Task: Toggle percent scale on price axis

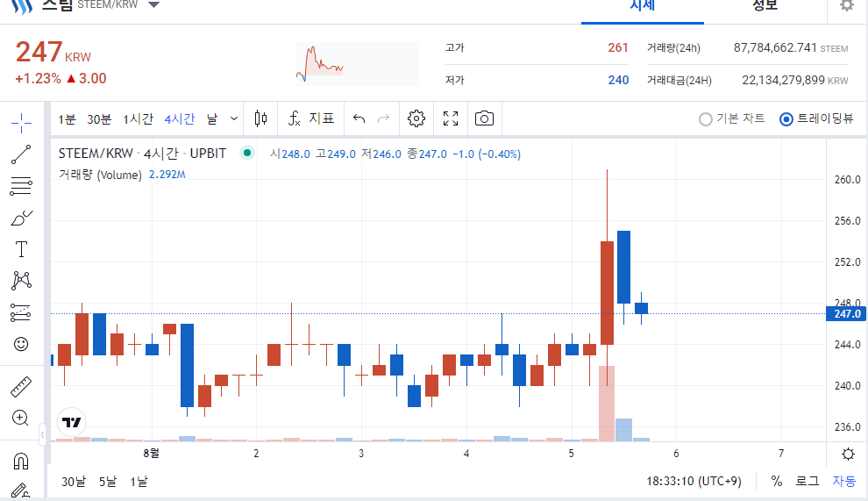Action: [x=777, y=481]
